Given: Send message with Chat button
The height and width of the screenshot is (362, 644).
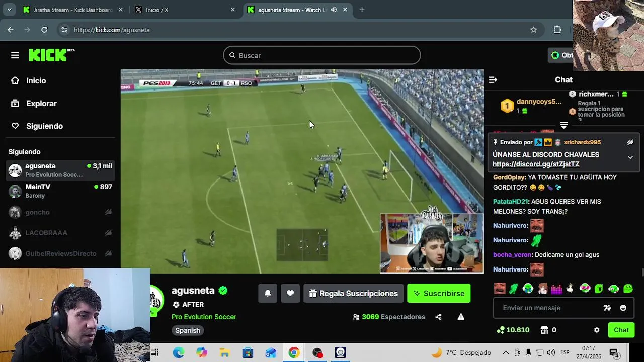Looking at the screenshot, I should (621, 330).
